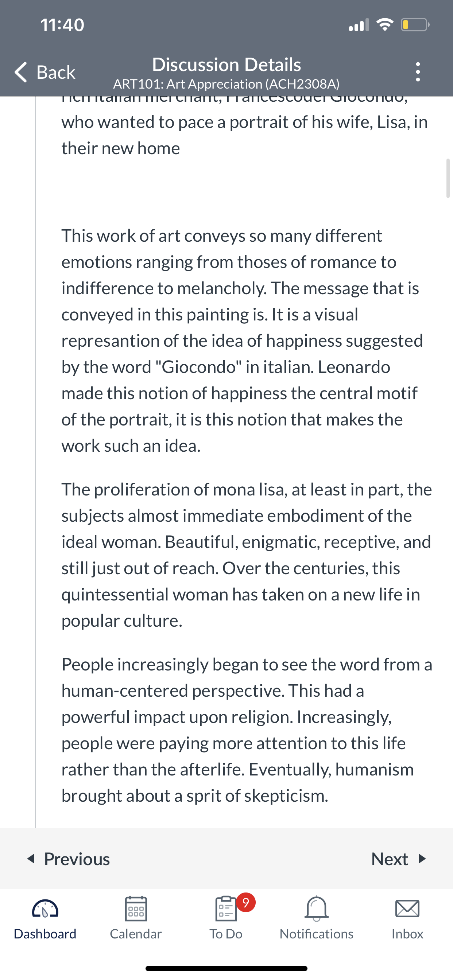Go to the Previous discussion entry

pyautogui.click(x=69, y=859)
